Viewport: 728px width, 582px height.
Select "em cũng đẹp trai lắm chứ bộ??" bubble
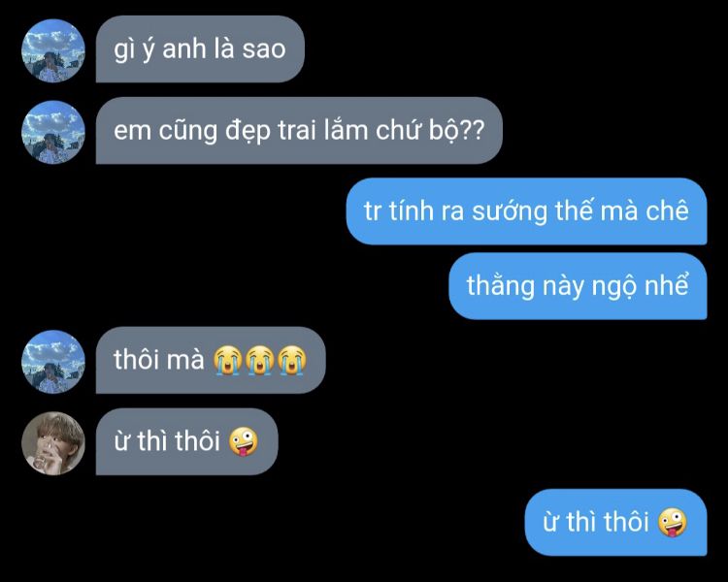click(x=299, y=130)
